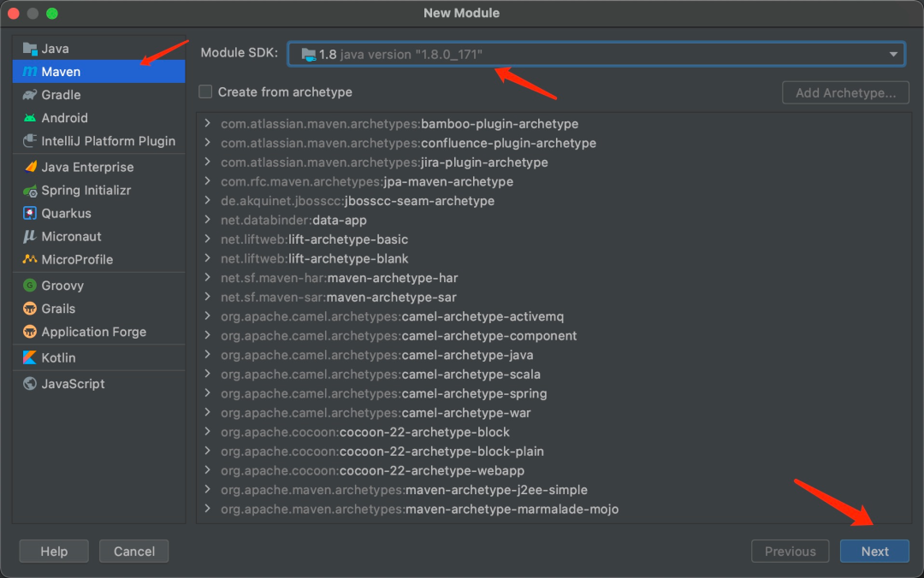Select IntelliJ Platform Plugin module type

[x=98, y=141]
